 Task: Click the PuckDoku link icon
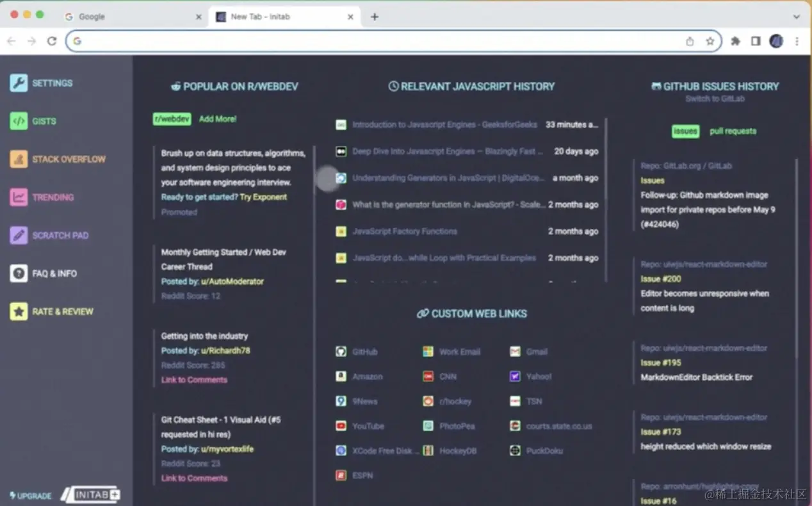515,451
